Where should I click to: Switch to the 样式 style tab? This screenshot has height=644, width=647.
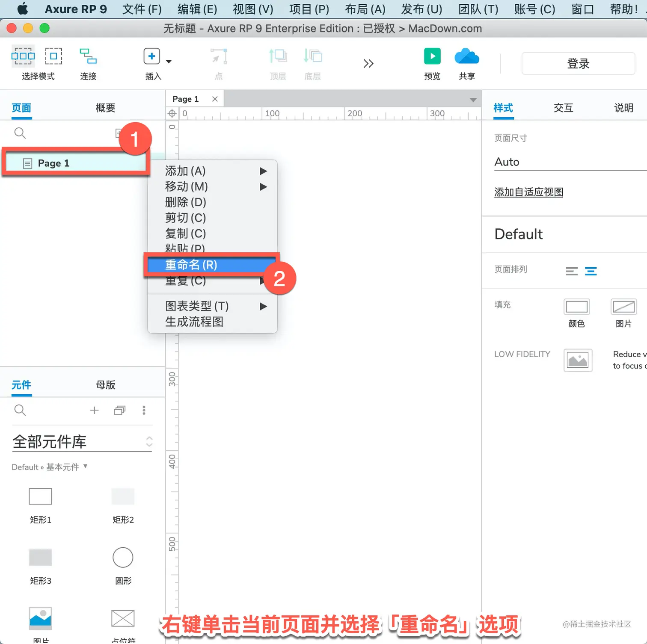coord(503,108)
